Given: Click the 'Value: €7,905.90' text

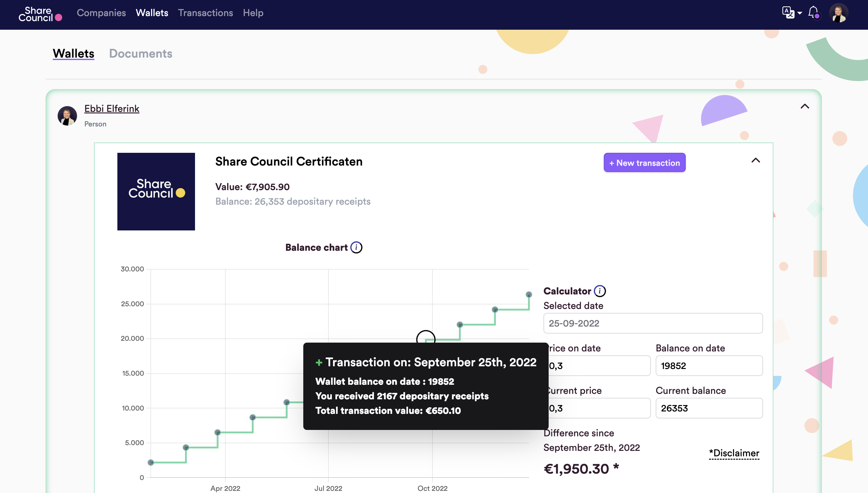Looking at the screenshot, I should click(x=252, y=187).
